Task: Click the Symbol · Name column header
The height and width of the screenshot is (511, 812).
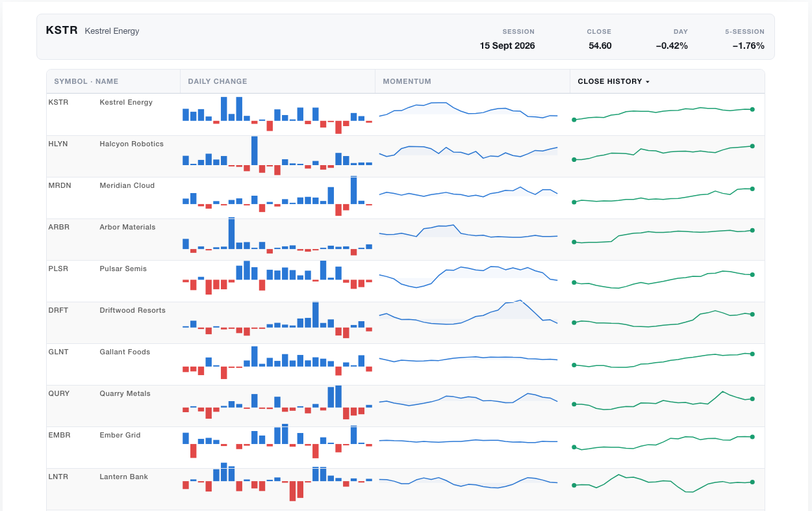Action: 114,81
